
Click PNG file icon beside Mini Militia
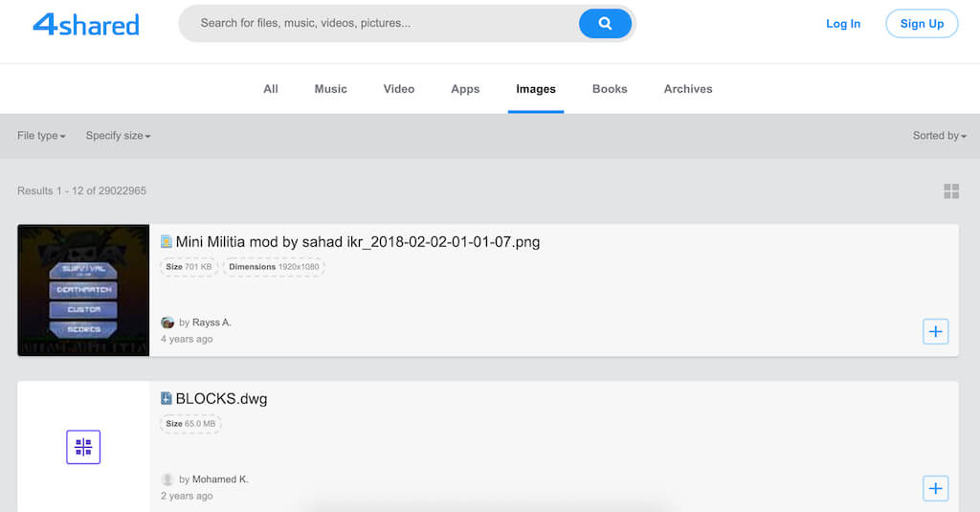click(167, 242)
